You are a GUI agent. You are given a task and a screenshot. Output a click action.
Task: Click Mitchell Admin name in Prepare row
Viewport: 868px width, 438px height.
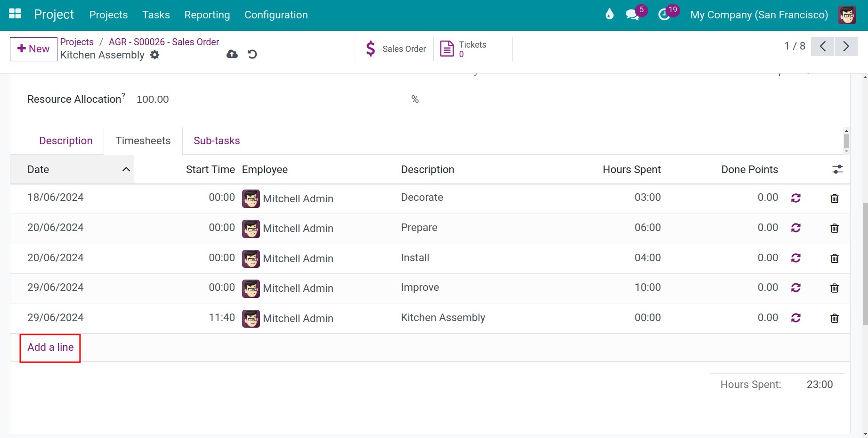(x=298, y=229)
